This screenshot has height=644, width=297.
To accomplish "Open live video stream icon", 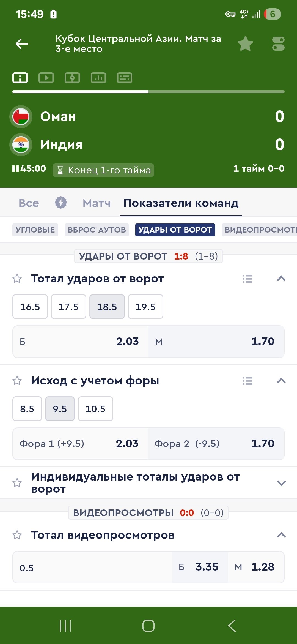I will (x=46, y=78).
